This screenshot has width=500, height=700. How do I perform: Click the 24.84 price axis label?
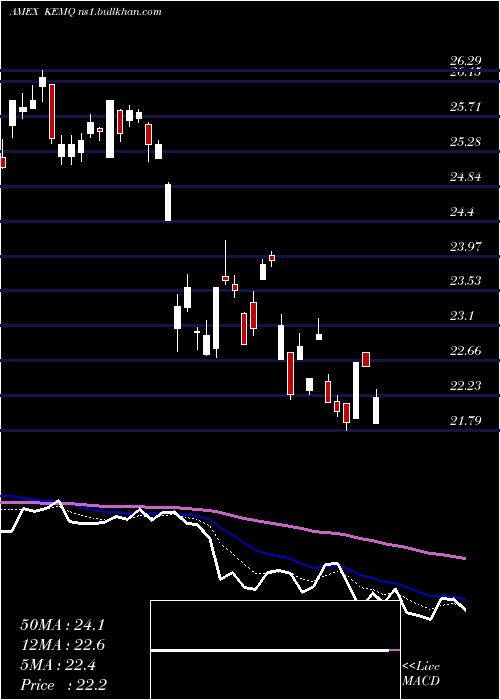[466, 177]
